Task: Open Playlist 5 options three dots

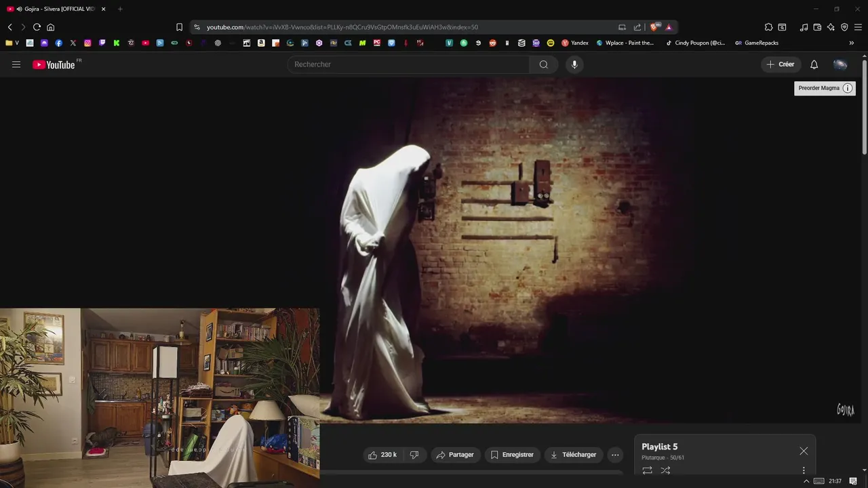Action: tap(804, 470)
